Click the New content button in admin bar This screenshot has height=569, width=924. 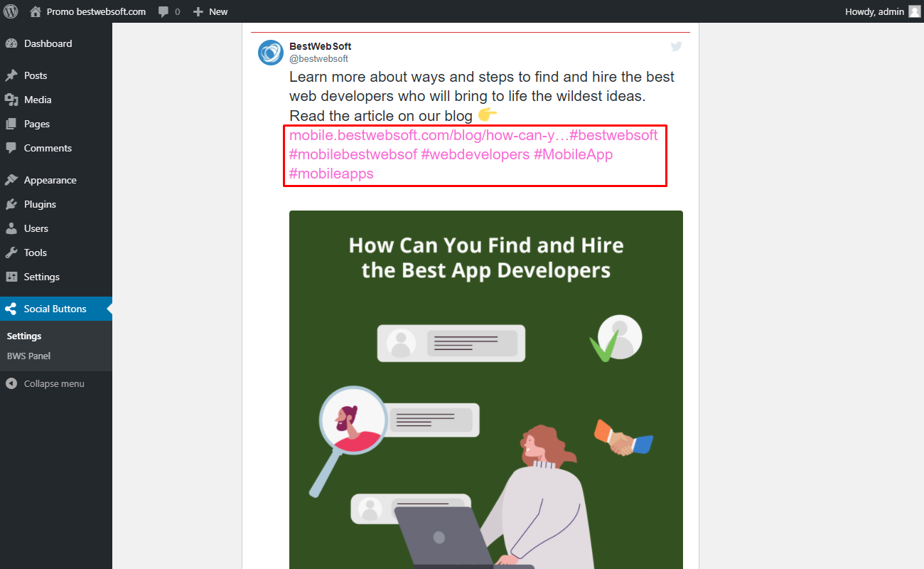(x=210, y=11)
